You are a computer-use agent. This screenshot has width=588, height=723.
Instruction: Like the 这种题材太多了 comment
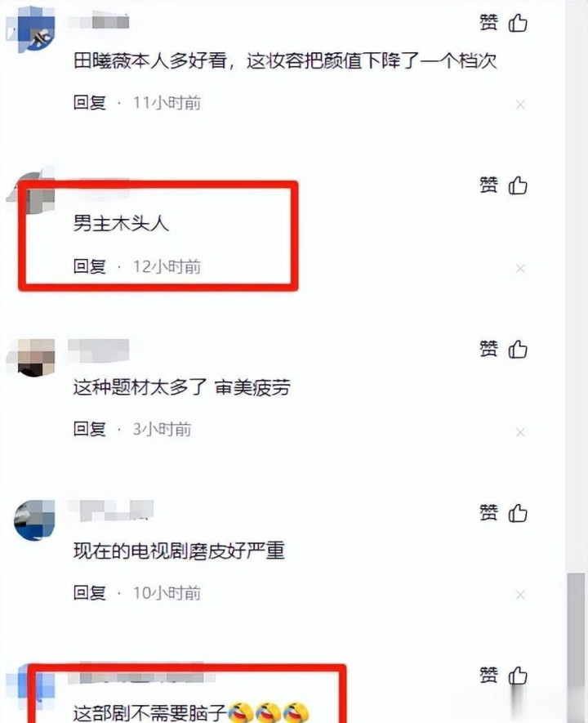(x=518, y=349)
